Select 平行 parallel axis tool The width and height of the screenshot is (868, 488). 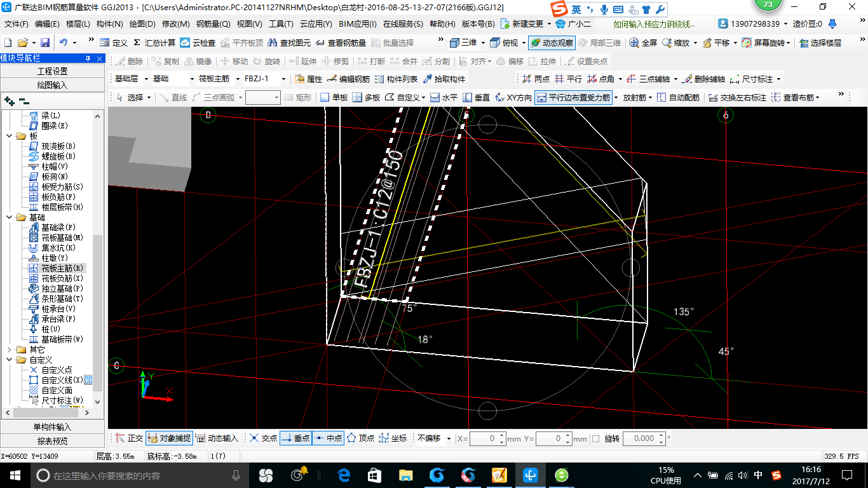[568, 79]
